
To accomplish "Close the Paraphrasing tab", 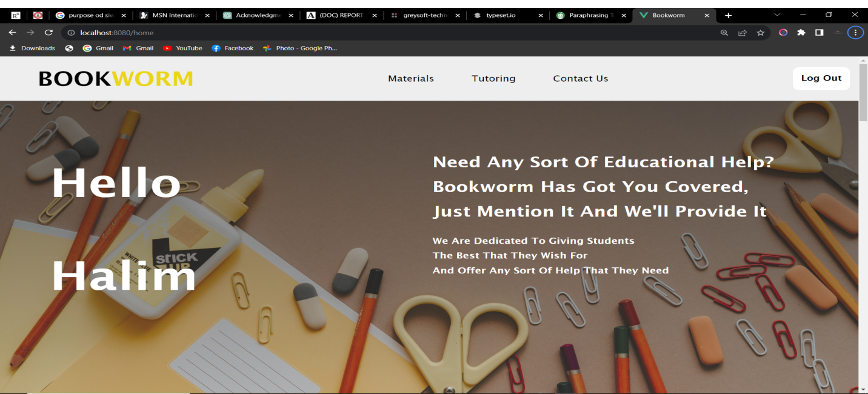I will (624, 15).
